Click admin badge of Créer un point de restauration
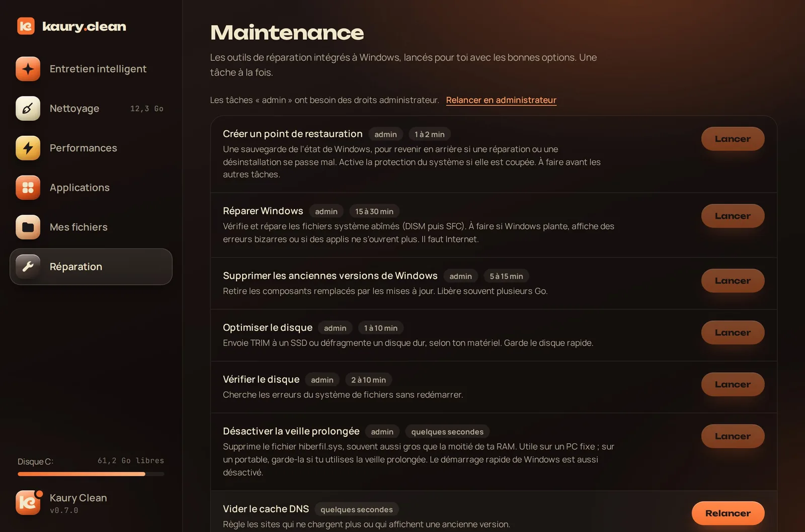Image resolution: width=805 pixels, height=532 pixels. [x=385, y=134]
